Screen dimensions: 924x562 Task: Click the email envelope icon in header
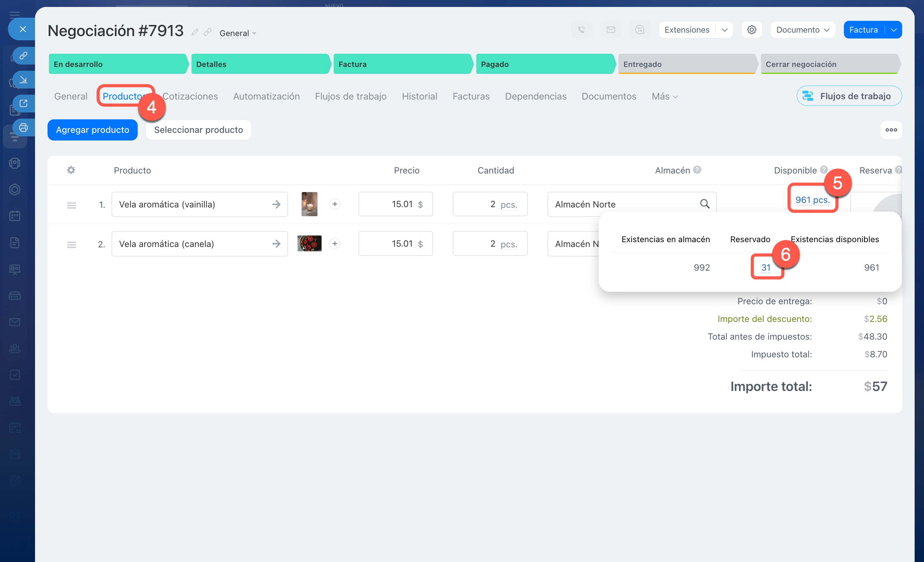610,29
